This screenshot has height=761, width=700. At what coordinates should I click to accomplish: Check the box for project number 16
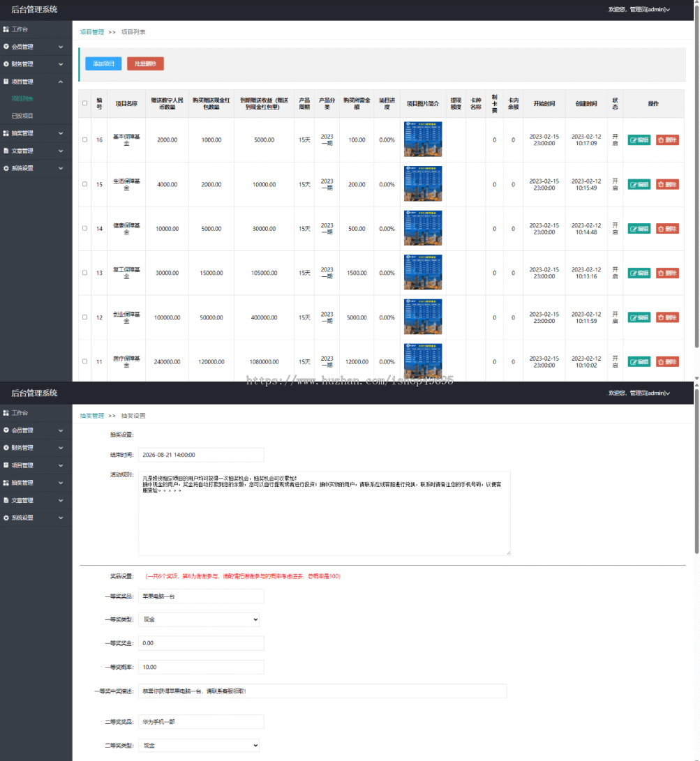coord(85,140)
